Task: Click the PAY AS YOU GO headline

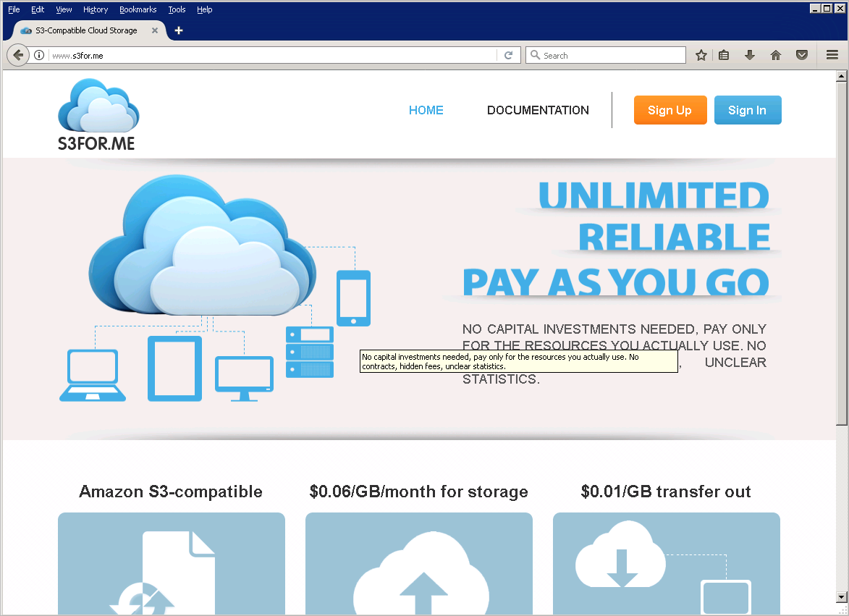Action: tap(616, 282)
